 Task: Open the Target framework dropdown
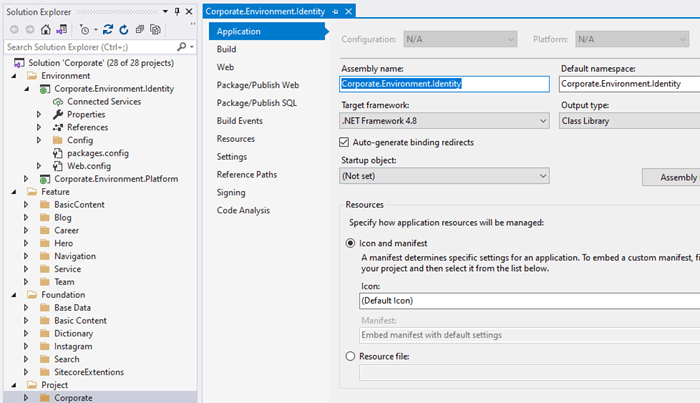pyautogui.click(x=444, y=121)
